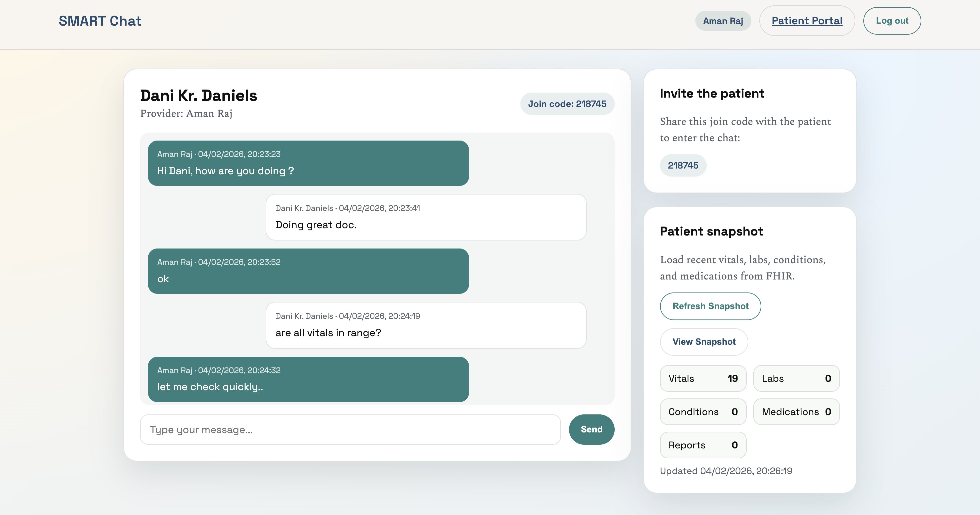
Task: Click the message input field
Action: click(350, 429)
